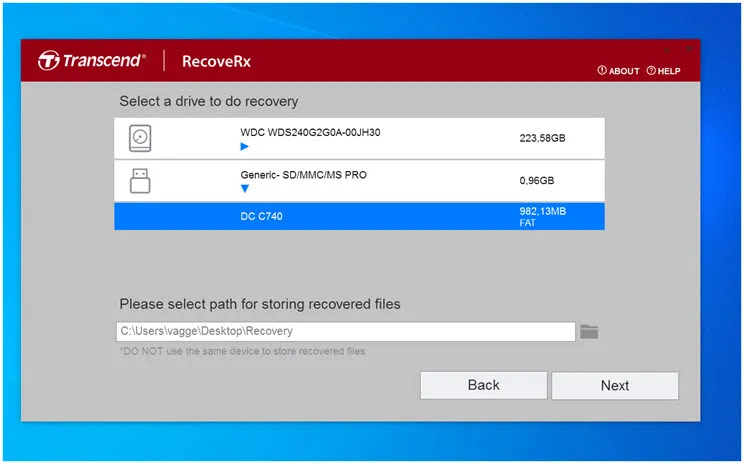
Task: Click the recovery path input field
Action: (345, 331)
